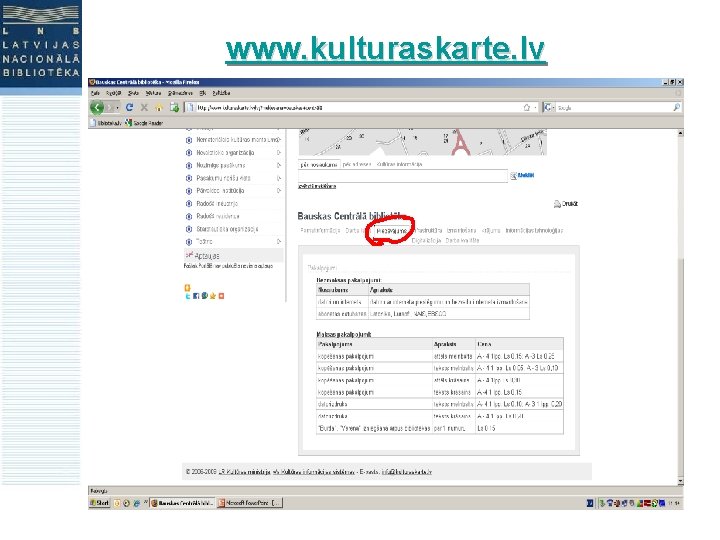Screen dimensions: 720x540
Task: Expand the Teātris arrow in the sidebar
Action: pyautogui.click(x=279, y=242)
